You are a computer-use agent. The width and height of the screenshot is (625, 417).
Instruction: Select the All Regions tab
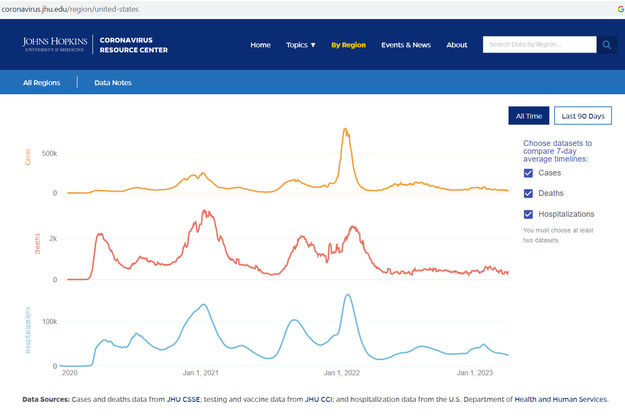point(41,83)
